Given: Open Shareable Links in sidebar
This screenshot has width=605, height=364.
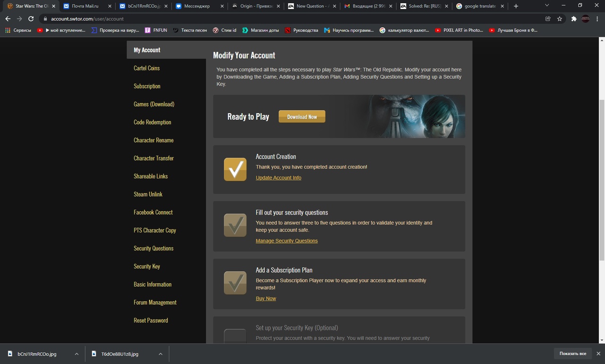Looking at the screenshot, I should [151, 176].
